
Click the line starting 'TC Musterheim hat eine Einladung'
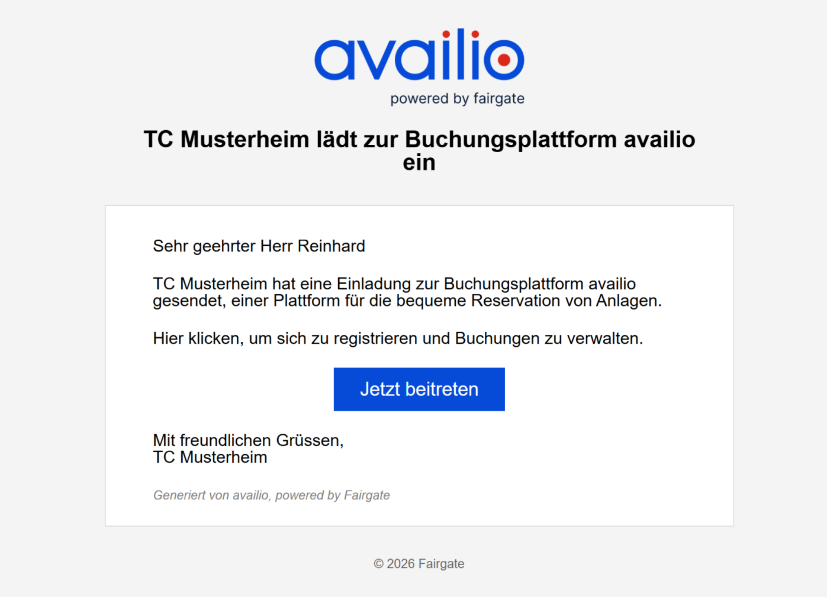(394, 284)
